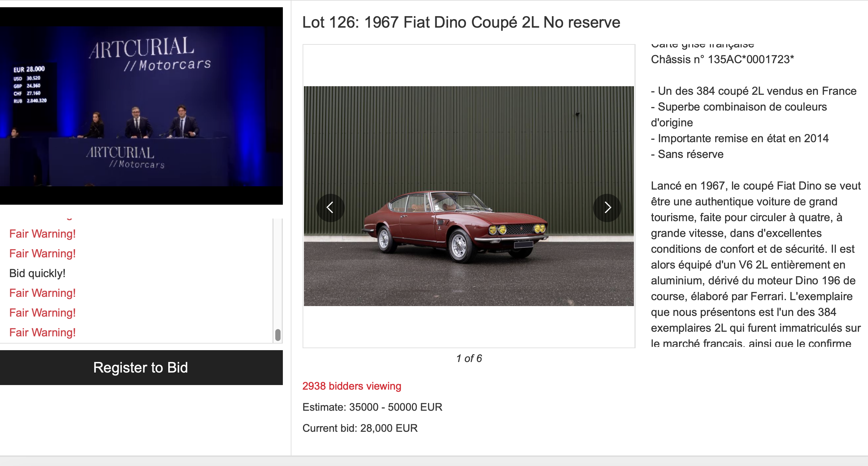Click the Fiat Dino coupé photo
The width and height of the screenshot is (868, 466).
[469, 196]
